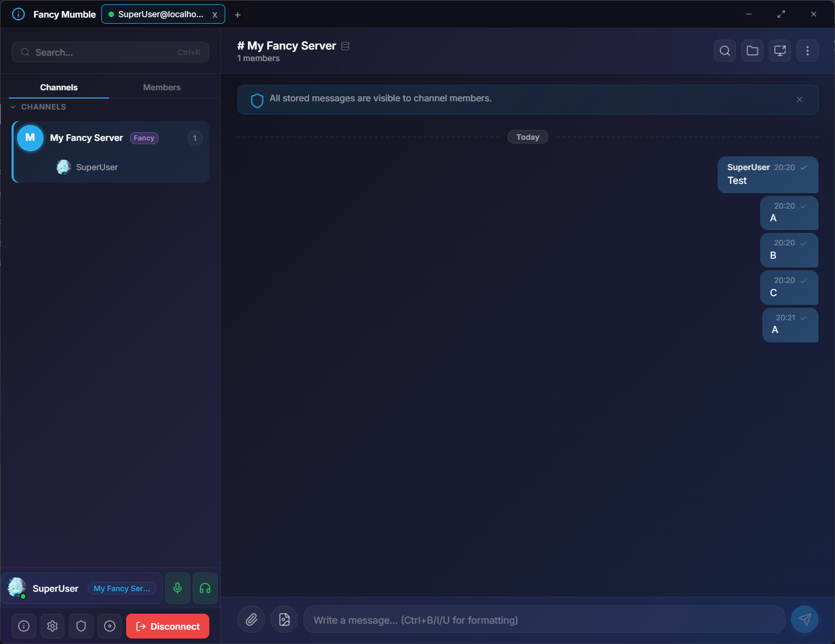Select the My Fancy Server channel
The height and width of the screenshot is (644, 835).
[x=110, y=138]
